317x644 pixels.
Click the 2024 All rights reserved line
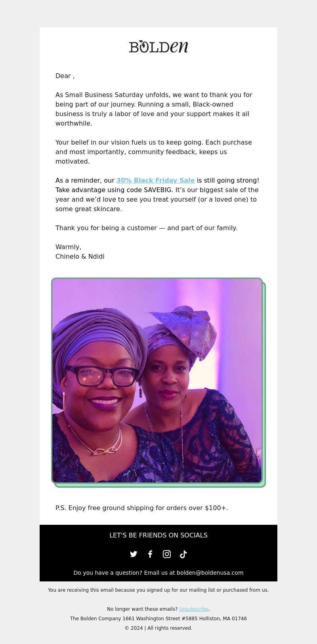158,628
